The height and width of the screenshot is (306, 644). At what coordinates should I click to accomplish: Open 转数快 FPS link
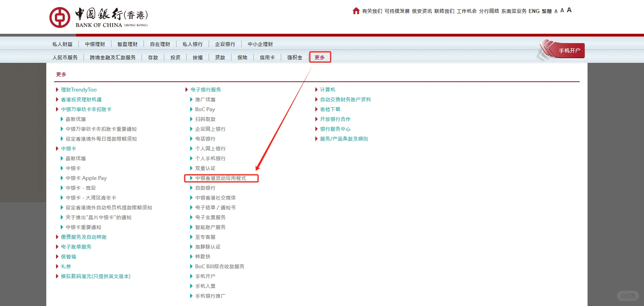click(203, 257)
